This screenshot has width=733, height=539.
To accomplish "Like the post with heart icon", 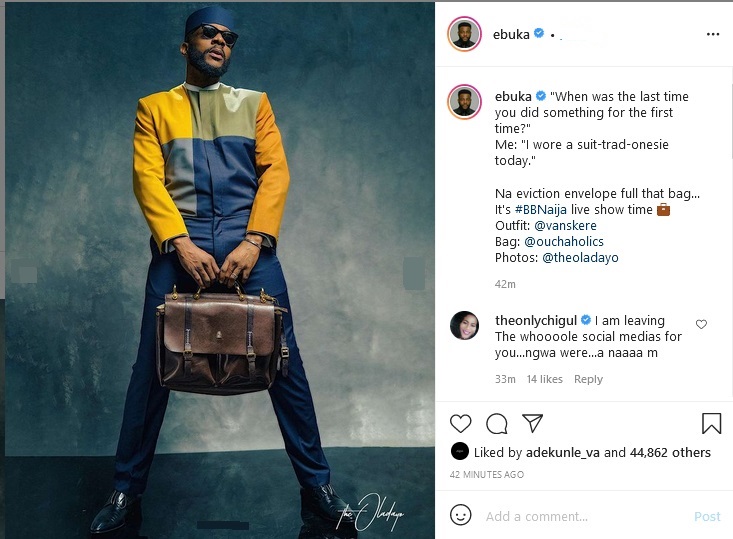I will pyautogui.click(x=460, y=424).
